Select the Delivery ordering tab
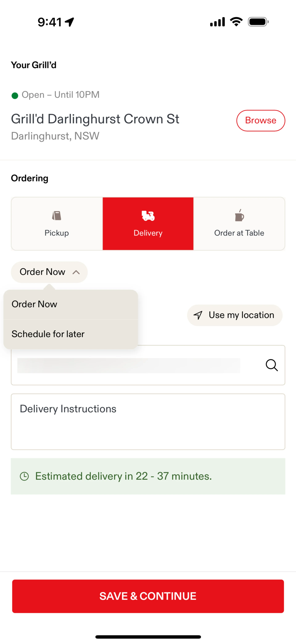Image resolution: width=296 pixels, height=644 pixels. point(148,224)
